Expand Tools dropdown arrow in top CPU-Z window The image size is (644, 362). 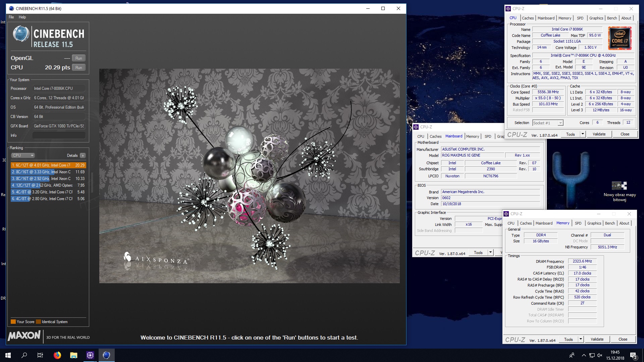pos(583,134)
